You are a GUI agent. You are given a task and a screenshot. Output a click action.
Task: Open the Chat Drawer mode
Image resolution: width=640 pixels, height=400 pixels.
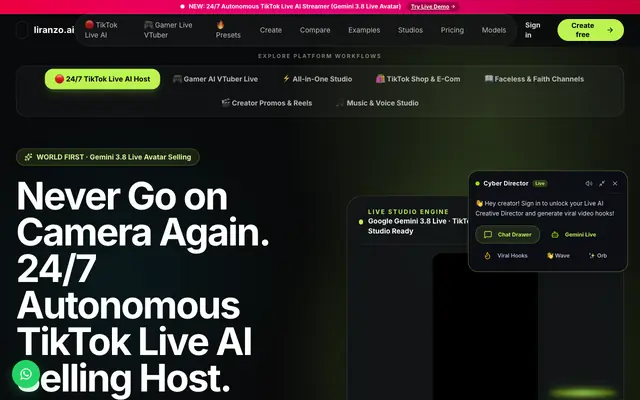tap(507, 235)
